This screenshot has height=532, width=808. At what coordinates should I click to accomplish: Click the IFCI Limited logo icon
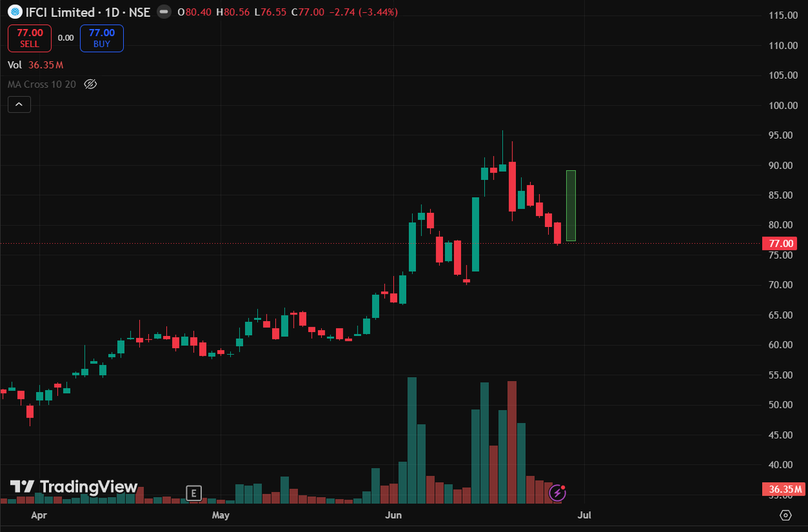[x=13, y=12]
